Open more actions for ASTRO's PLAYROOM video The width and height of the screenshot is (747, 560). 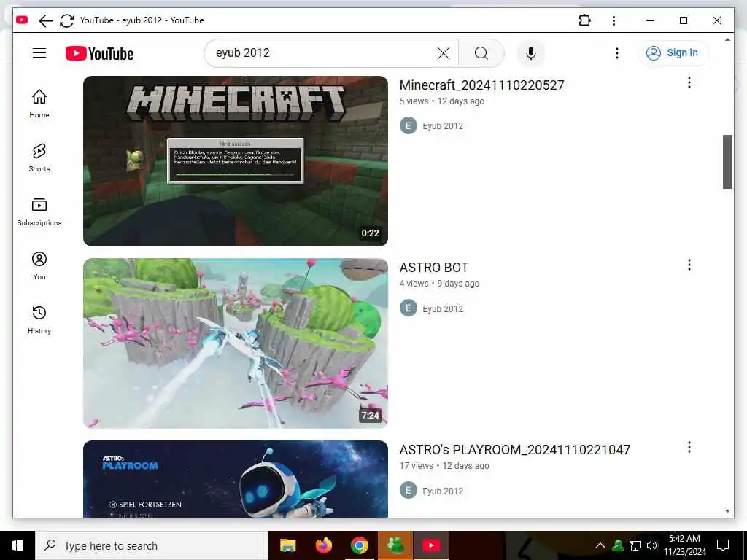coord(689,447)
